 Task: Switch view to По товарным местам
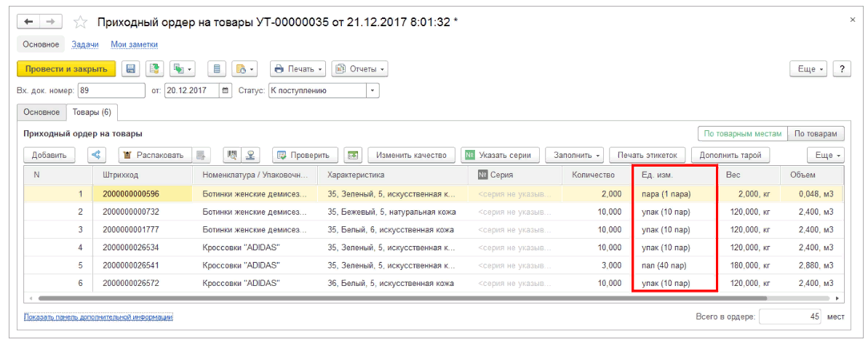click(742, 134)
